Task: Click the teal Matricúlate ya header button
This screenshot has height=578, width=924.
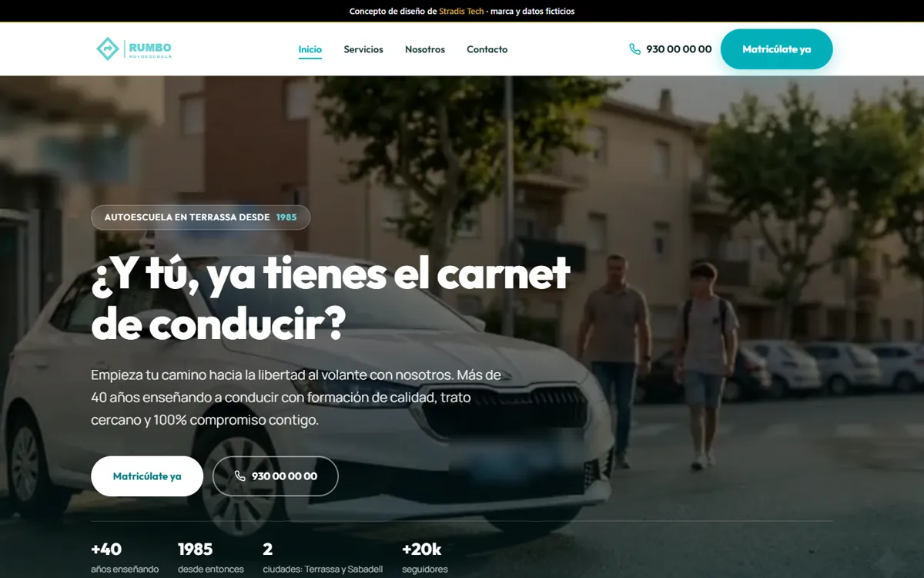Action: [777, 49]
